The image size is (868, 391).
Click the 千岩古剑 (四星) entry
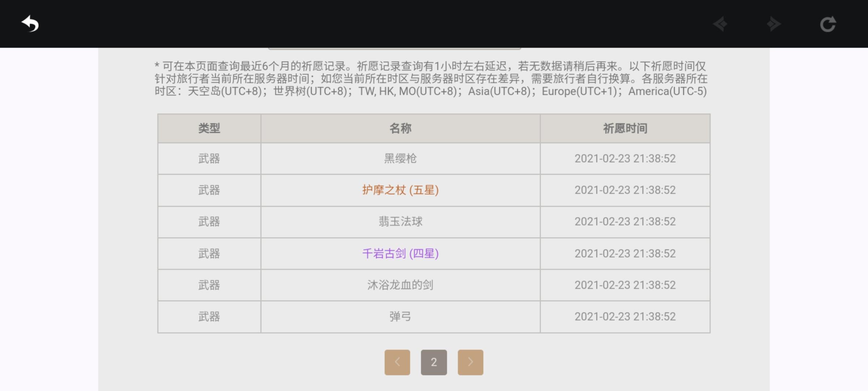pos(400,253)
